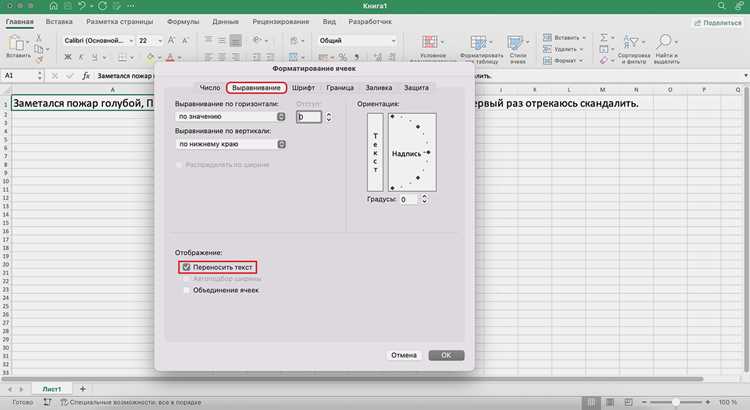The height and width of the screenshot is (410, 750).
Task: Open the Формулы ribbon tab
Action: (x=183, y=22)
